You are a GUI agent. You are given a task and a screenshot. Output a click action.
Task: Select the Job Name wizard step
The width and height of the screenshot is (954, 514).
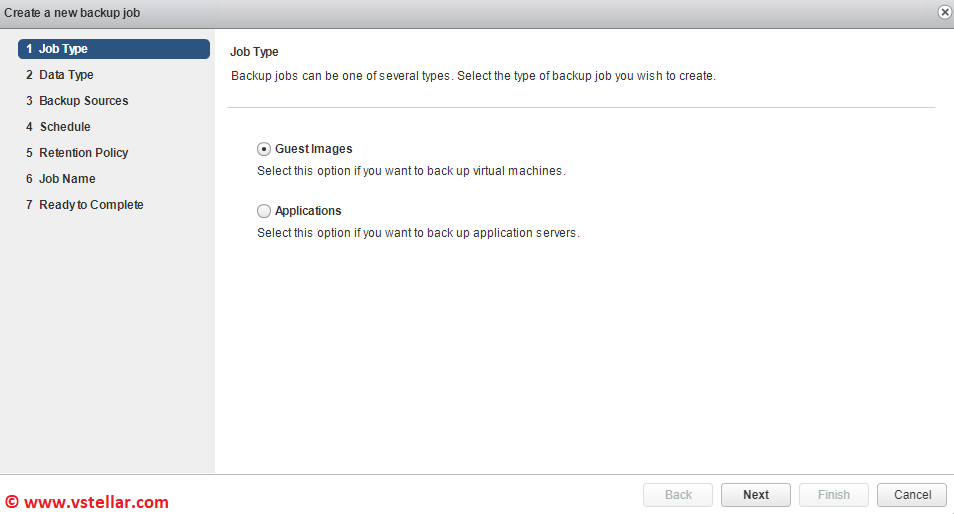pos(67,179)
